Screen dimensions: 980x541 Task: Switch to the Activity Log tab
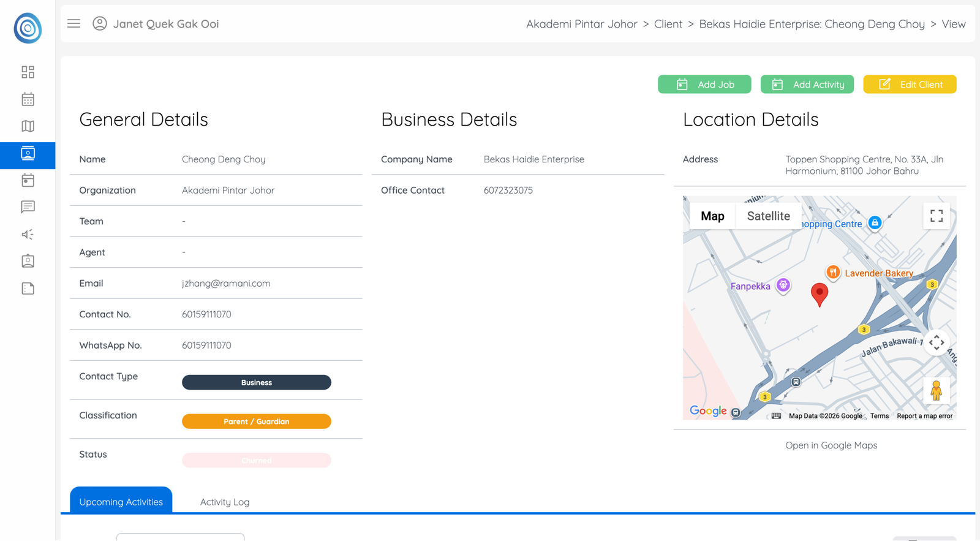point(224,502)
